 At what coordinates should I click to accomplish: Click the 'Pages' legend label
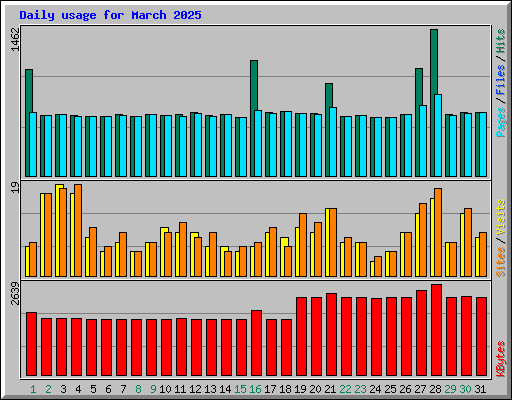[x=501, y=122]
